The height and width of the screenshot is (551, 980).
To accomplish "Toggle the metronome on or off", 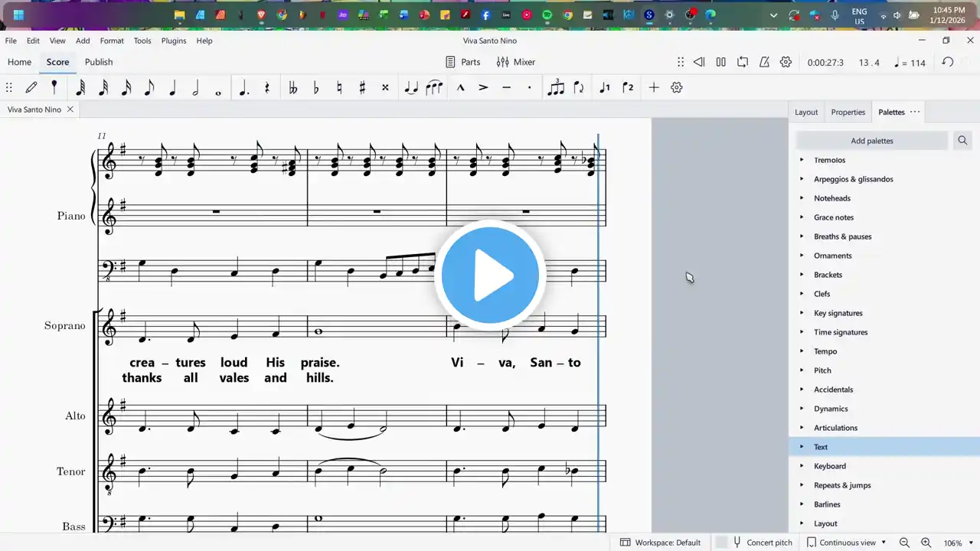I will click(x=764, y=62).
